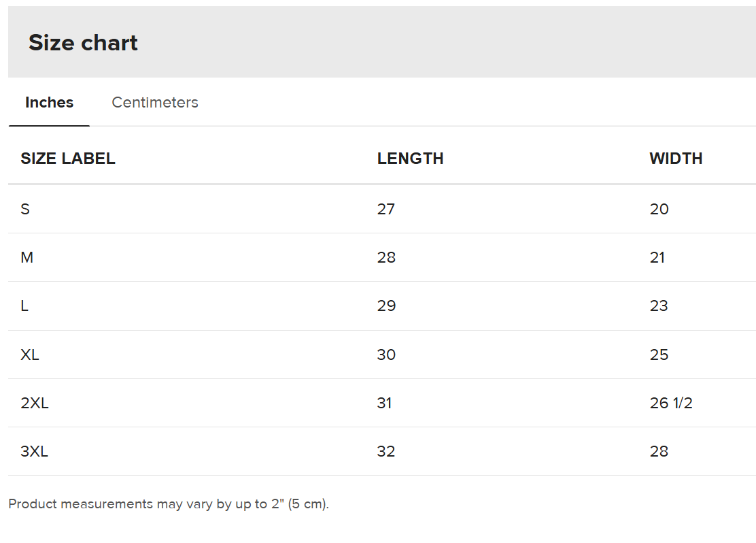The image size is (756, 543).
Task: Select the 3XL size label
Action: [x=35, y=451]
